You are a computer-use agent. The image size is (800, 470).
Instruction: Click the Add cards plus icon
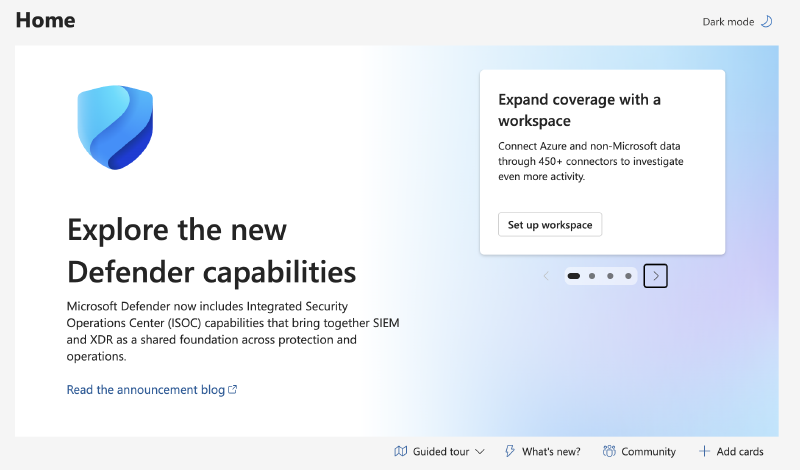(x=704, y=451)
